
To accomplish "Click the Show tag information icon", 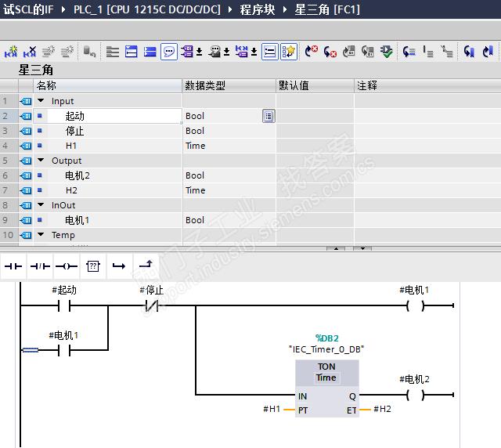I will click(x=214, y=51).
